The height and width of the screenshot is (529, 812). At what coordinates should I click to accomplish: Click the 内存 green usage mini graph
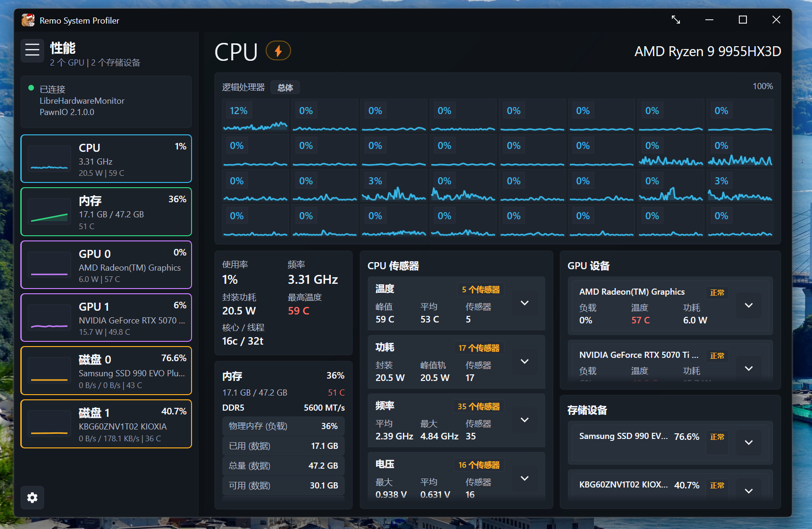coord(50,212)
